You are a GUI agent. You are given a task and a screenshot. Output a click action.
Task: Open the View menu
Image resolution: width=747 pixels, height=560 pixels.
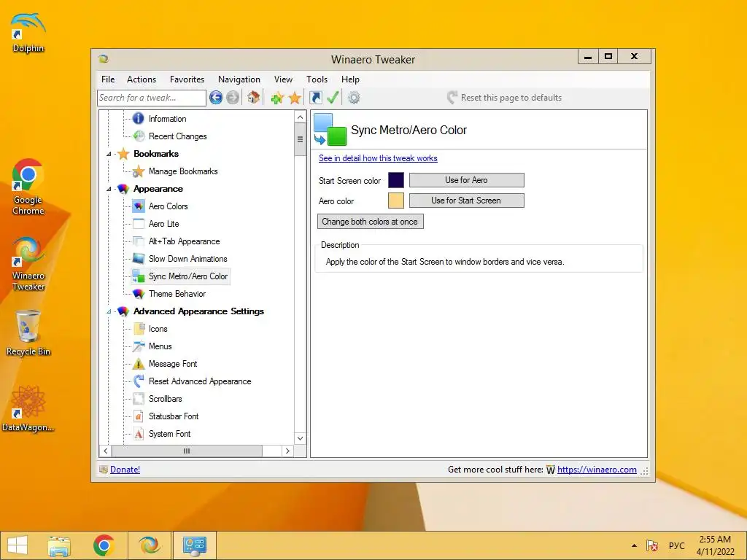pyautogui.click(x=283, y=79)
